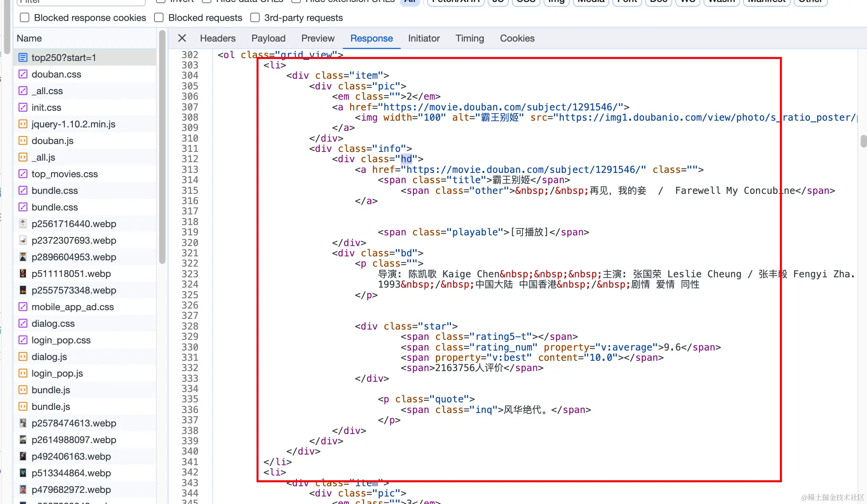
Task: Click the dialog.js script icon
Action: tap(23, 357)
